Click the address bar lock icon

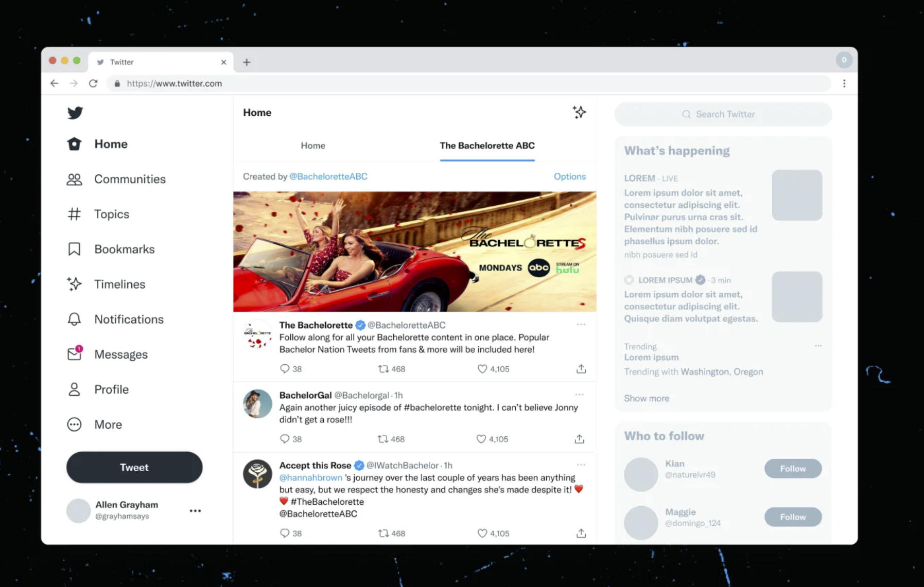pos(117,83)
